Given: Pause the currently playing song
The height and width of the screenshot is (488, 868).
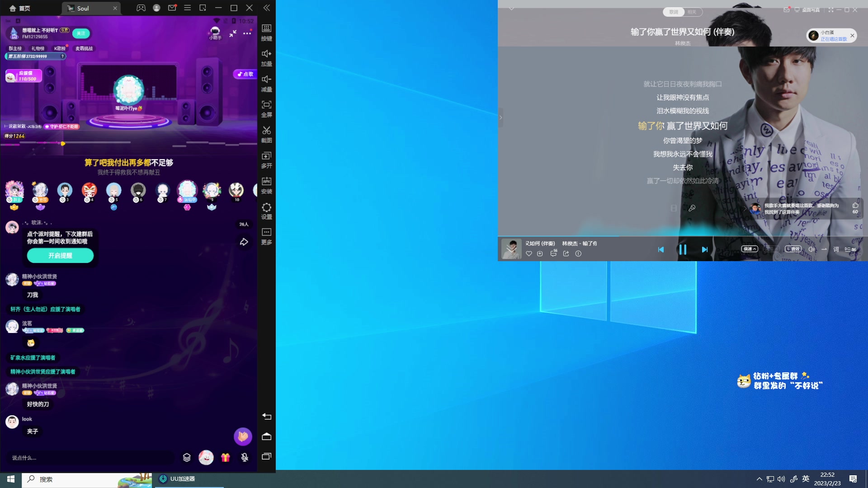Looking at the screenshot, I should pos(683,249).
